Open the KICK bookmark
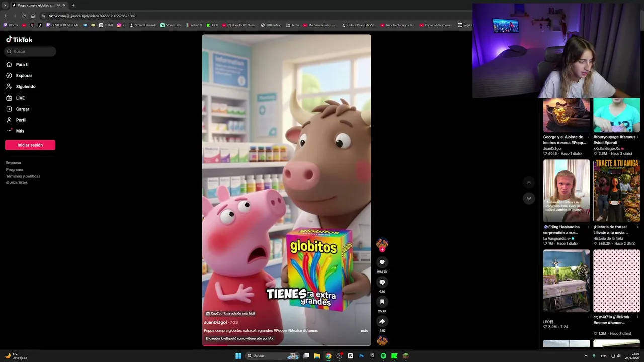 click(212, 25)
